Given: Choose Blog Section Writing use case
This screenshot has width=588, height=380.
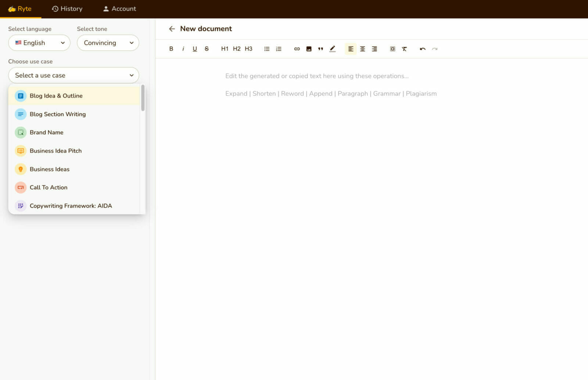Looking at the screenshot, I should [74, 114].
